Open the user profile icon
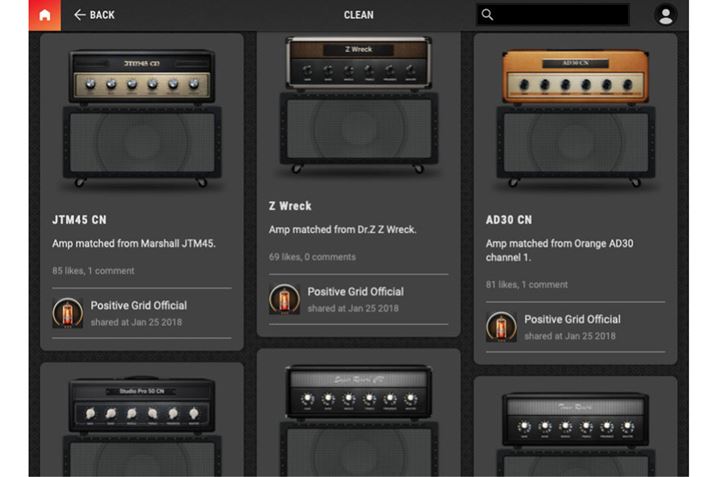The height and width of the screenshot is (477, 715). [665, 15]
